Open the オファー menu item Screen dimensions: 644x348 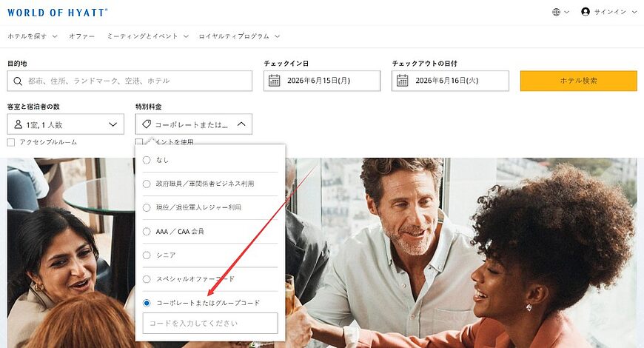click(x=81, y=36)
